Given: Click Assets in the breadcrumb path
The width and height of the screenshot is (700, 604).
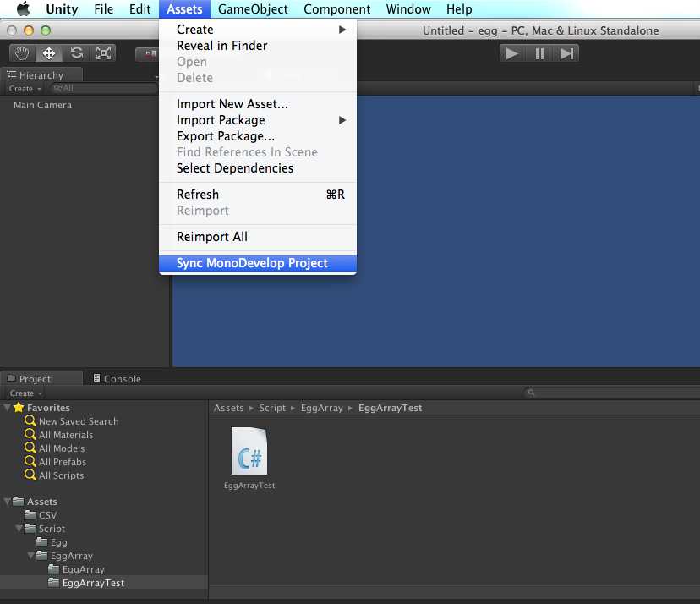Looking at the screenshot, I should pos(228,408).
